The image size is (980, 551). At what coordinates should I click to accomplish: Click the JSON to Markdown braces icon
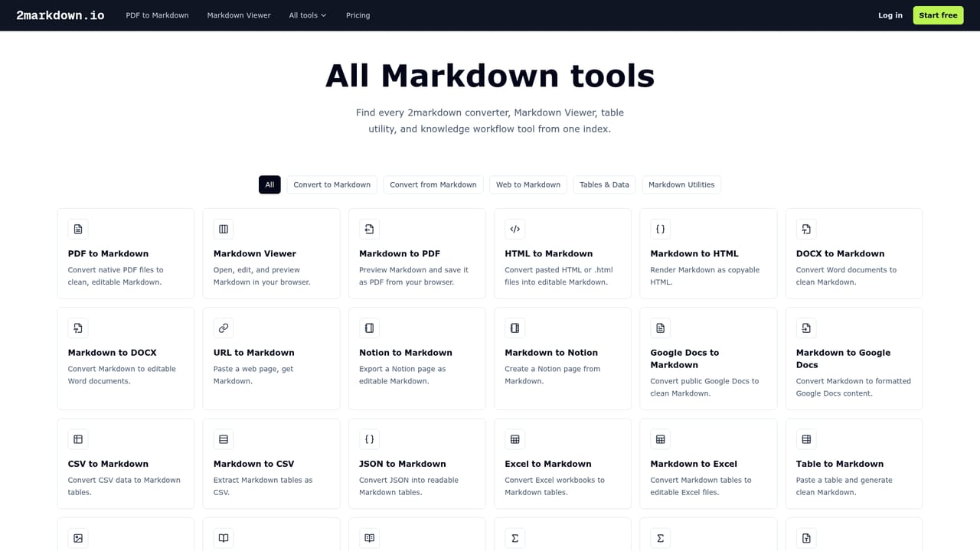(x=369, y=439)
